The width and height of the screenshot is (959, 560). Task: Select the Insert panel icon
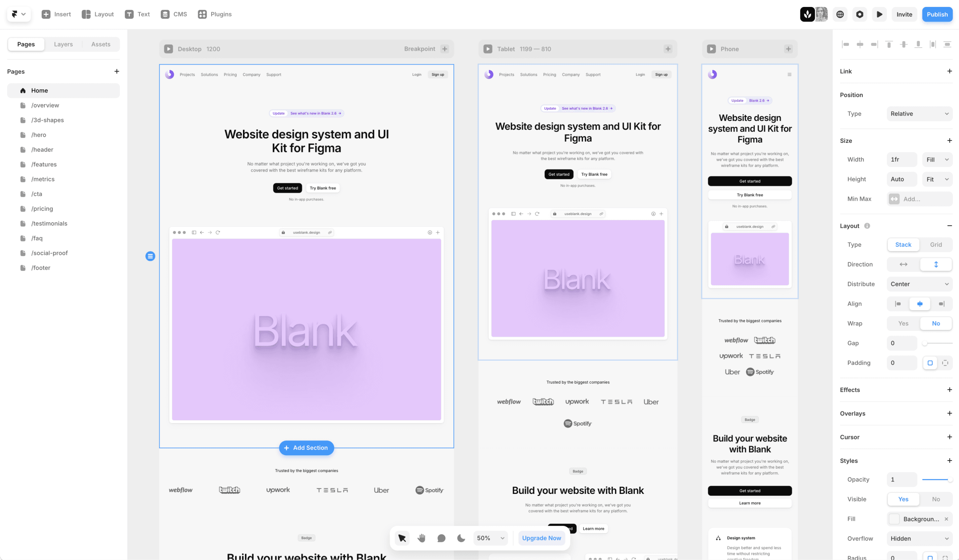46,14
